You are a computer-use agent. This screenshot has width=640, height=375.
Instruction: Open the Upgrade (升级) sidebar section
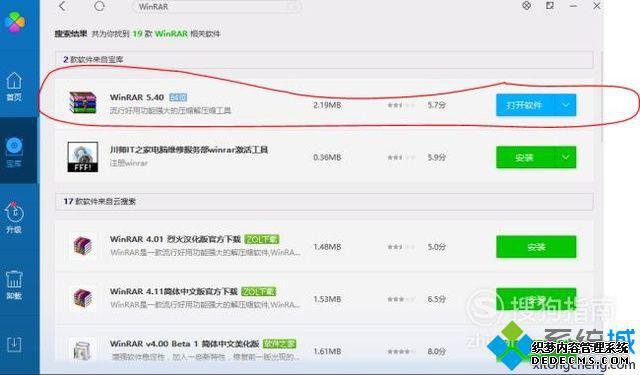click(x=14, y=218)
